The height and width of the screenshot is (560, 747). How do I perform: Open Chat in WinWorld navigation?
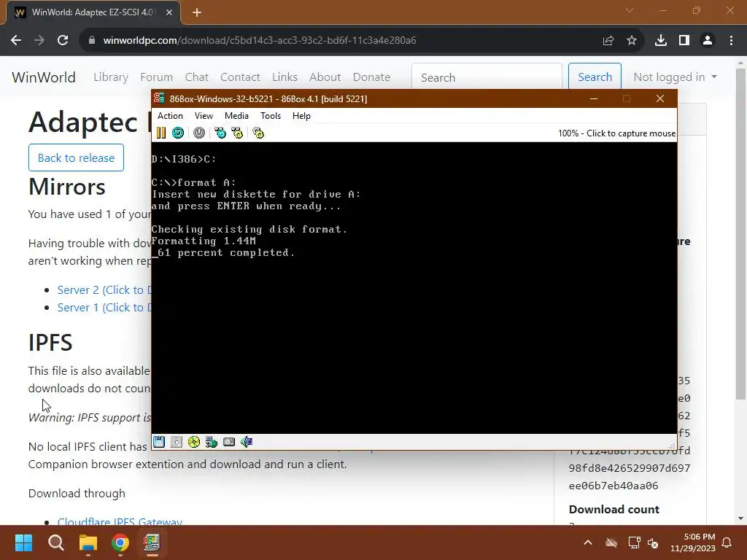click(197, 77)
